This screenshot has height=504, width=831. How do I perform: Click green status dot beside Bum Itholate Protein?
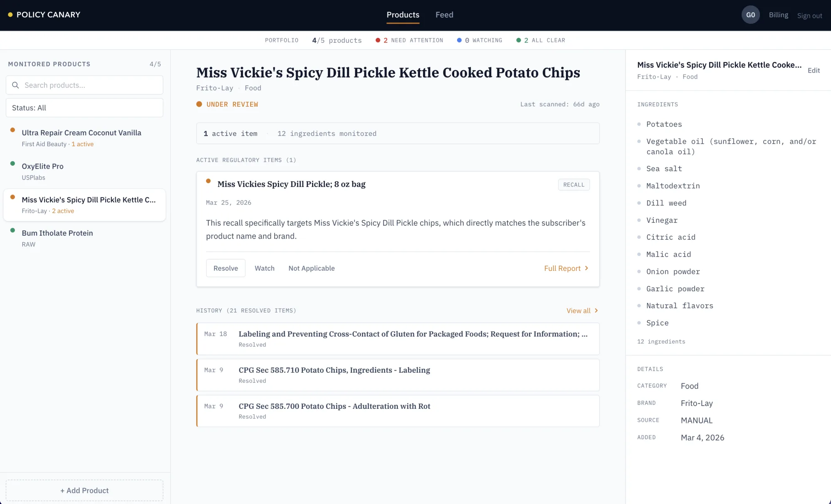tap(12, 230)
